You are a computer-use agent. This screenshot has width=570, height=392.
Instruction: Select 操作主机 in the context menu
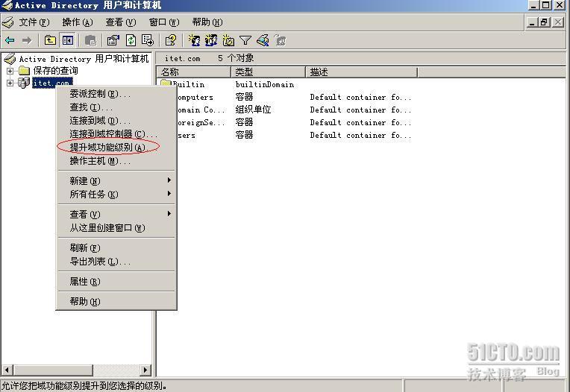116,161
